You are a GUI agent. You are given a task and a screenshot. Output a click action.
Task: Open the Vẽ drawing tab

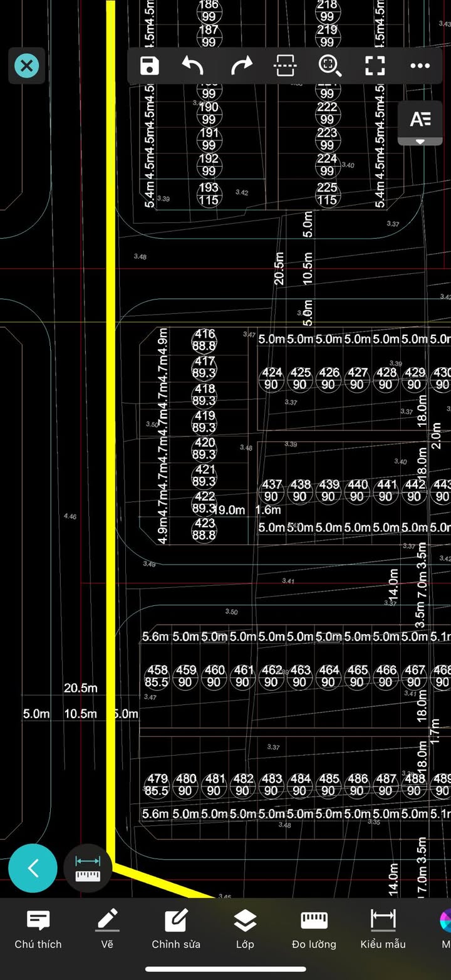pyautogui.click(x=107, y=929)
